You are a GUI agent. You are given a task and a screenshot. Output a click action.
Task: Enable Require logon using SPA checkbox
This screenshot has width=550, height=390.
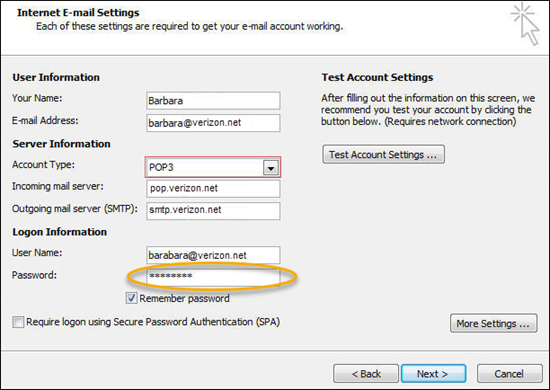pyautogui.click(x=18, y=322)
